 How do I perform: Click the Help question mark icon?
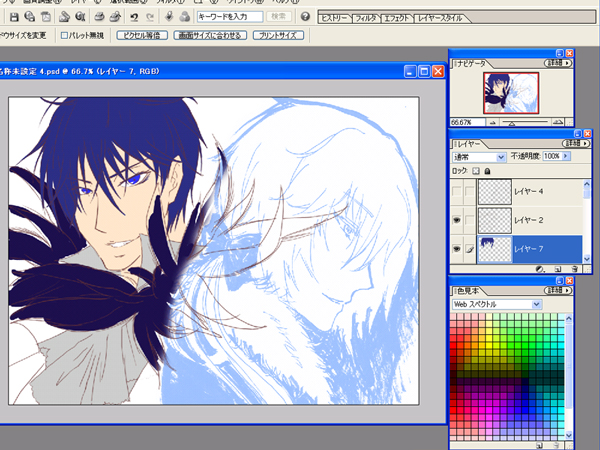click(x=305, y=16)
